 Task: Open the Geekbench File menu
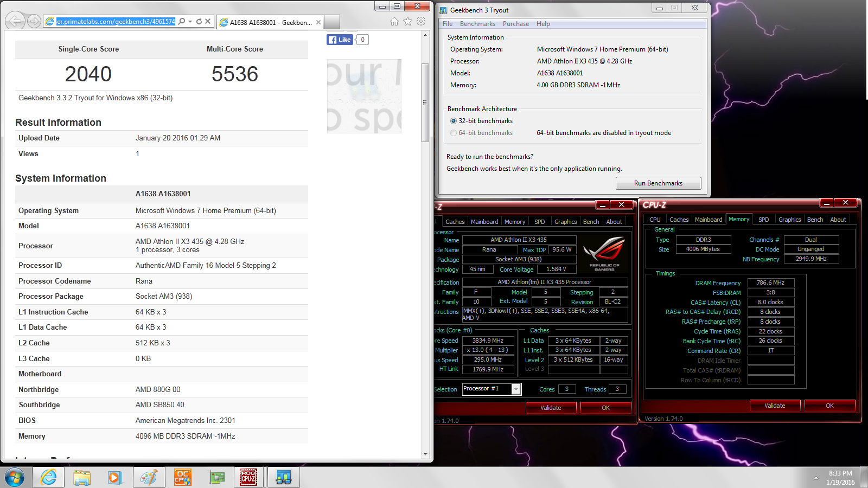coord(448,24)
